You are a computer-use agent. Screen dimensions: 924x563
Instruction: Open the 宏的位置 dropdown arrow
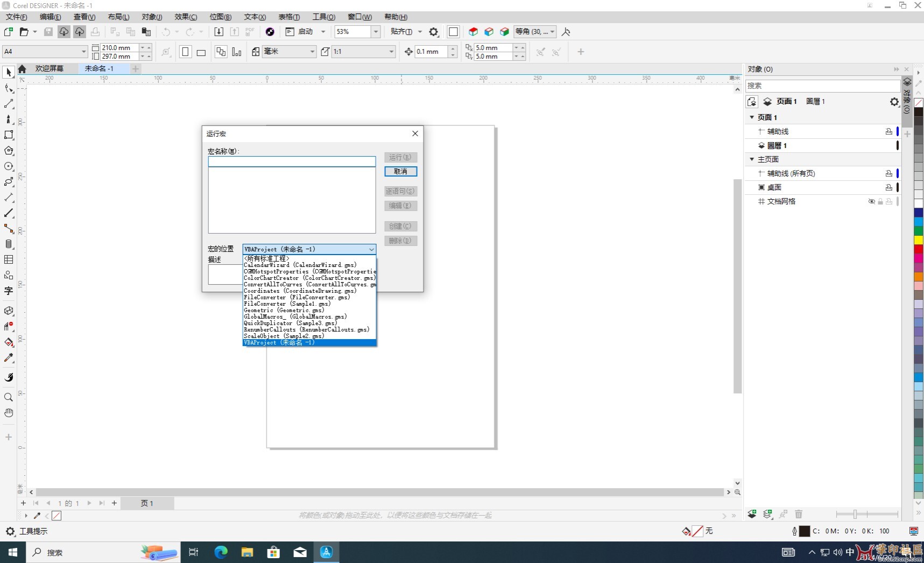(x=371, y=249)
